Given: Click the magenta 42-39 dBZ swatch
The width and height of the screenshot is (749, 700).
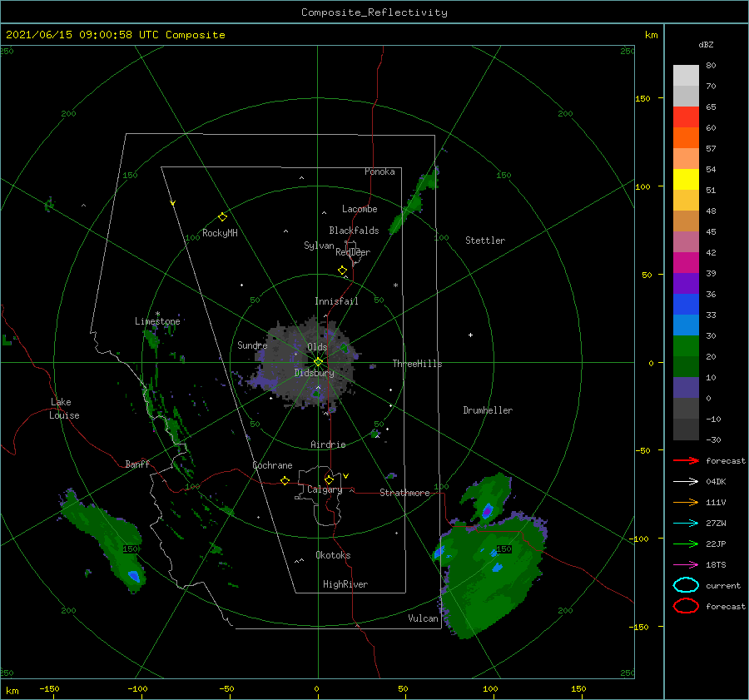Looking at the screenshot, I should pyautogui.click(x=686, y=263).
